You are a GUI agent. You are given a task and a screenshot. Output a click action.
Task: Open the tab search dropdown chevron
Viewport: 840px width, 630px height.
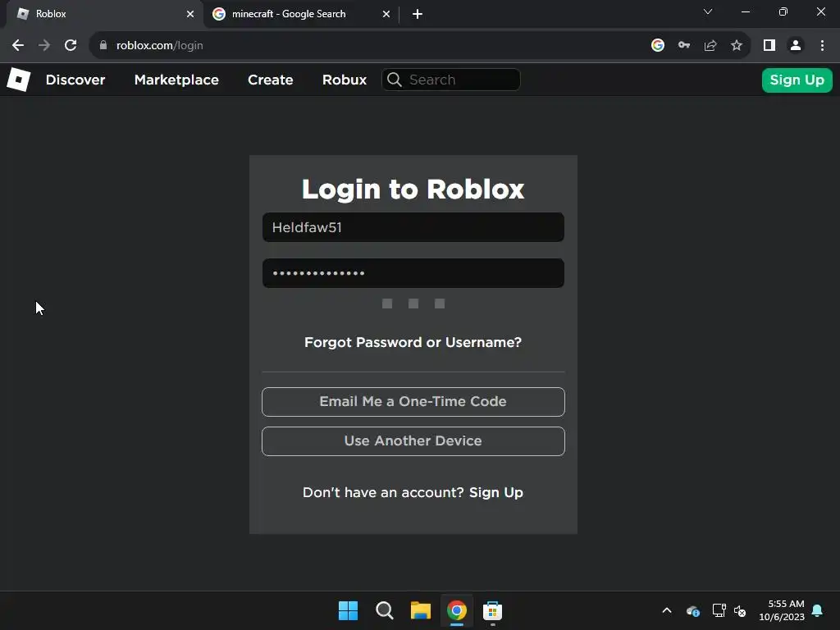point(708,11)
